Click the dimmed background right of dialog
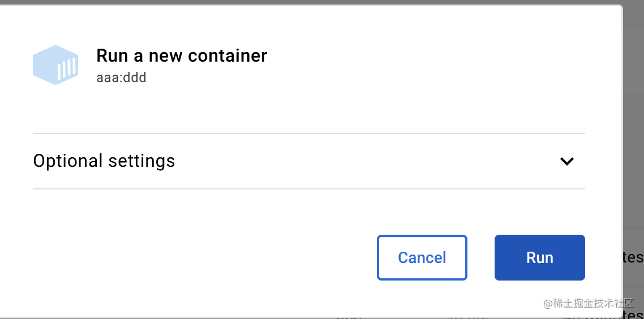644x319 pixels. (x=634, y=141)
